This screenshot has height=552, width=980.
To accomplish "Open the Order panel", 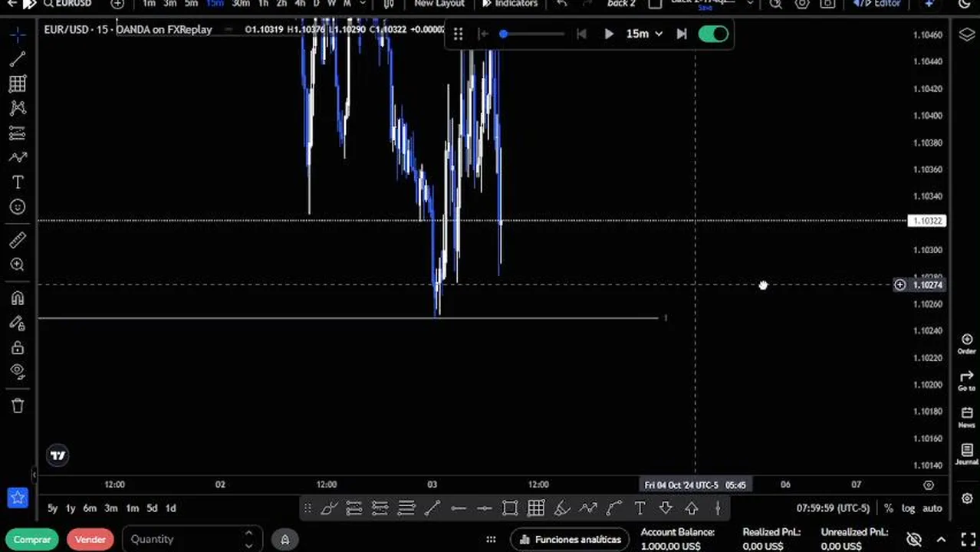I will [x=966, y=344].
